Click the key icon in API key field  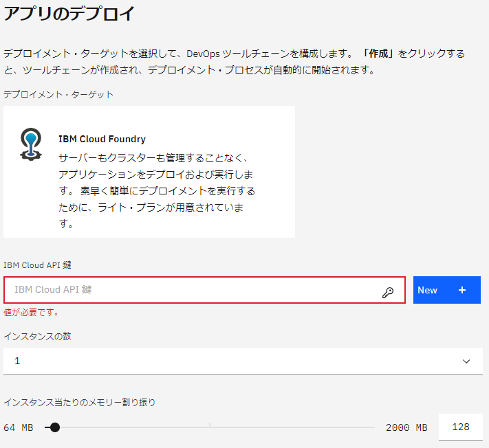click(388, 292)
